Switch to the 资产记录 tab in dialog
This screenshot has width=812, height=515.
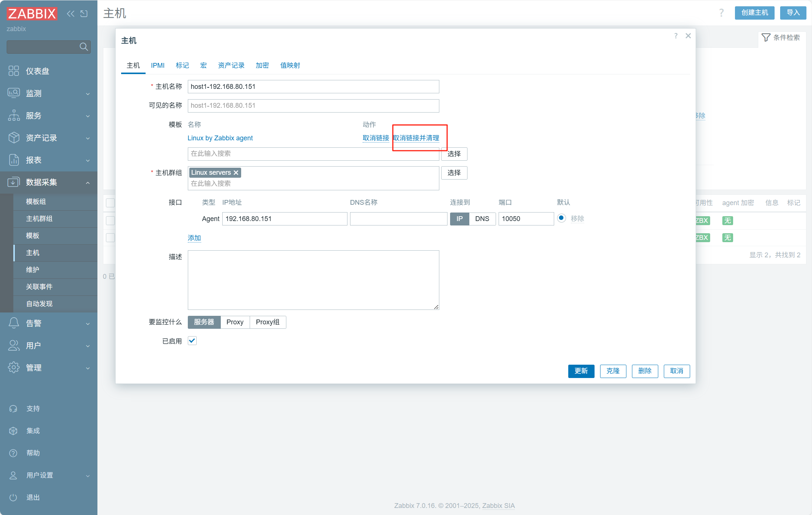pyautogui.click(x=231, y=65)
